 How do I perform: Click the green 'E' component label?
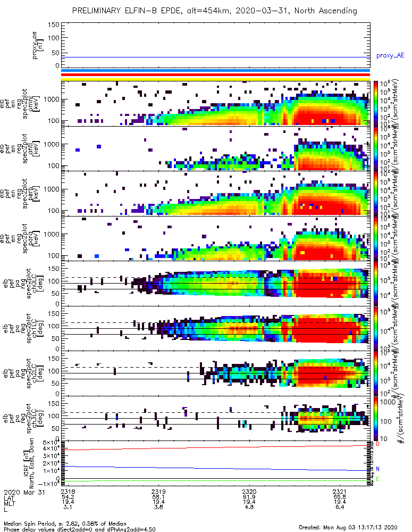pos(378,479)
